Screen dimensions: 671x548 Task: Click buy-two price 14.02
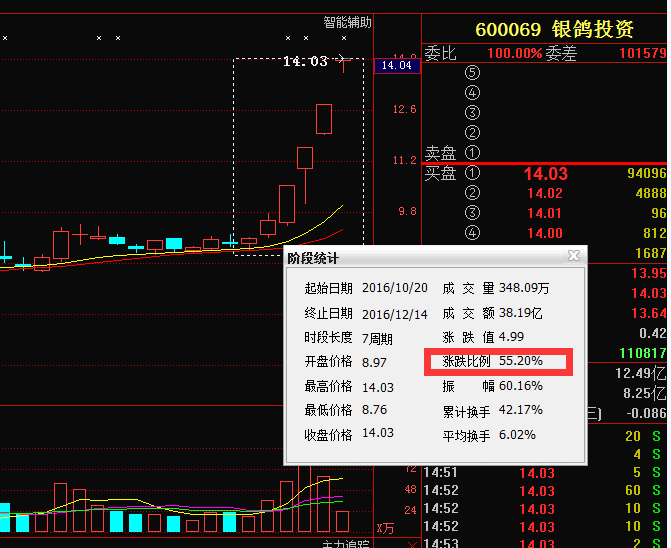(x=545, y=193)
